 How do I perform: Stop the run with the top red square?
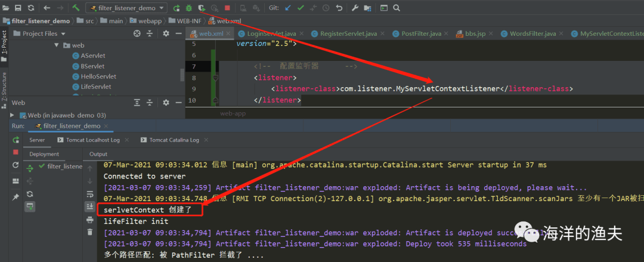click(227, 8)
